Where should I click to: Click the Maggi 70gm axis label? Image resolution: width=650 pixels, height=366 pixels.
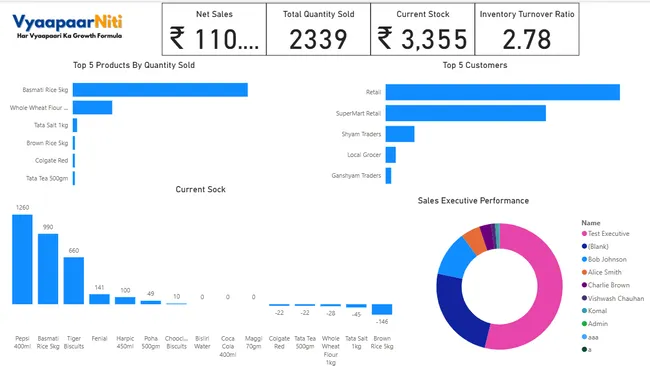[x=253, y=342]
